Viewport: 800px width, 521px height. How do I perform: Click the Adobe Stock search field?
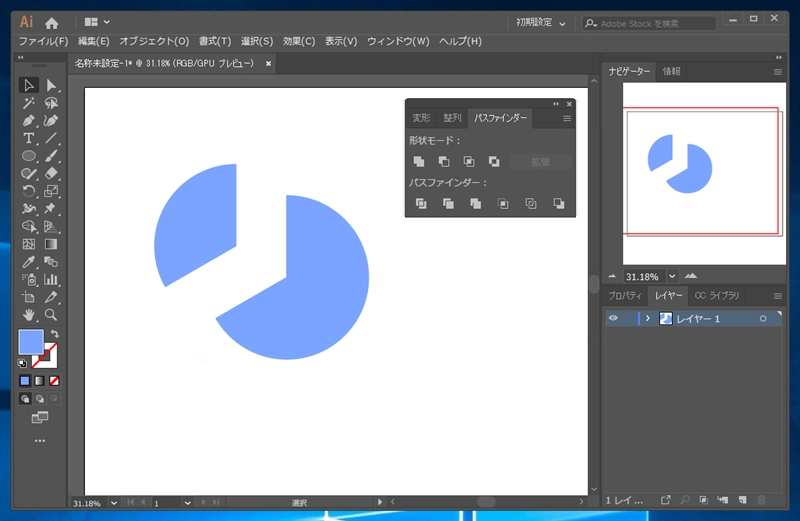pos(649,23)
